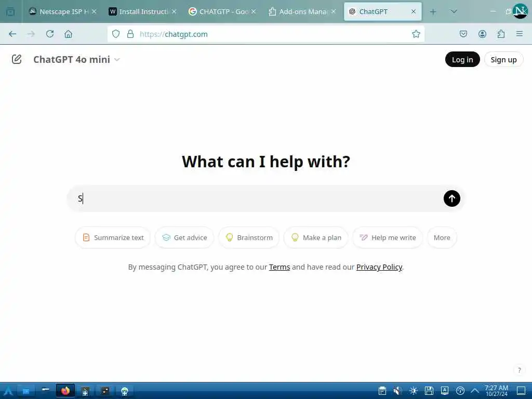This screenshot has width=532, height=399.
Task: Click the site security padlock icon
Action: click(130, 34)
